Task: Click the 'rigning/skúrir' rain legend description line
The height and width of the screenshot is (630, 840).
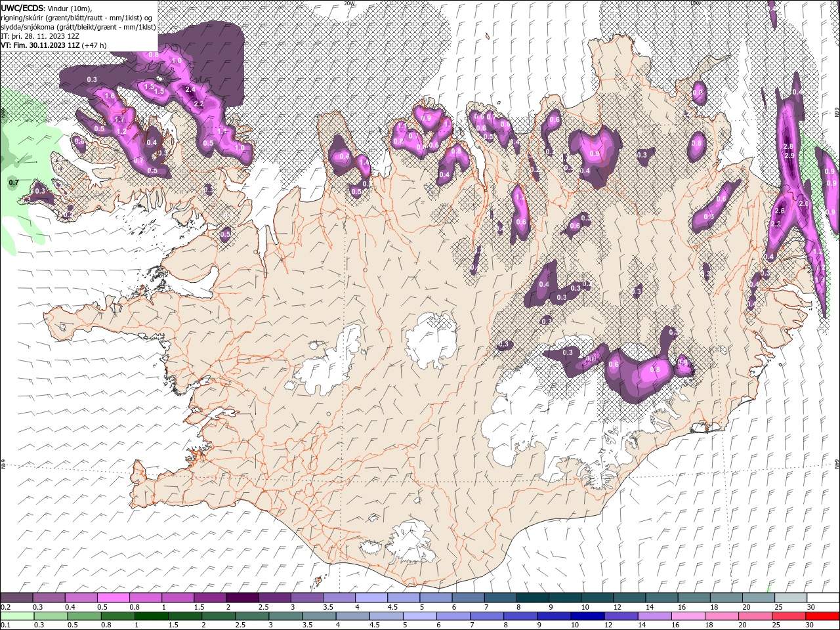Action: coord(76,17)
